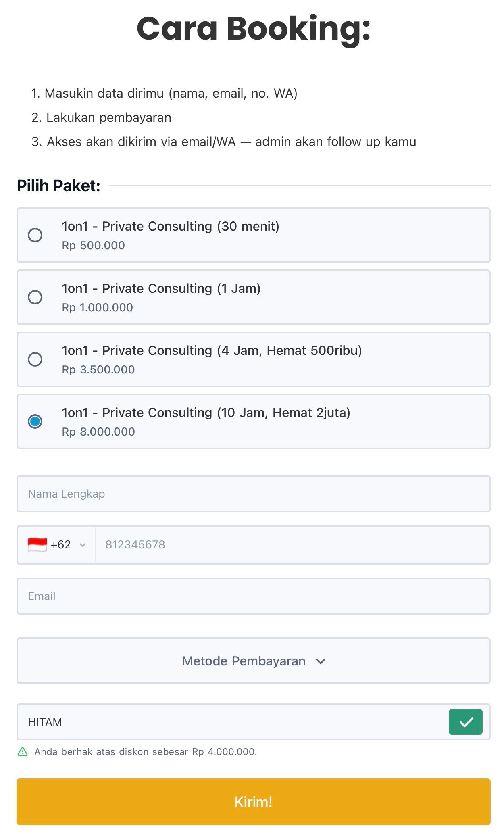Select the 10 Jam package radio button
Viewport: 504px width, 834px height.
(35, 421)
